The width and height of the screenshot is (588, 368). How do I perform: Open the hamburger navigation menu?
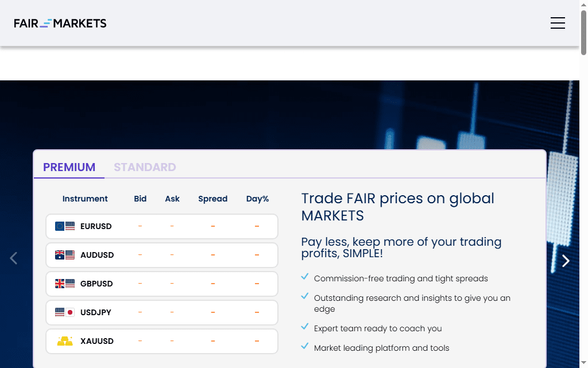coord(558,23)
